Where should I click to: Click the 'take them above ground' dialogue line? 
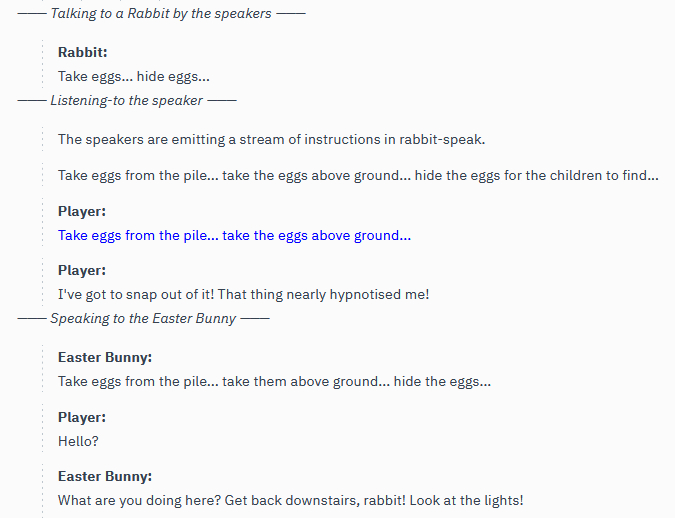click(x=274, y=381)
